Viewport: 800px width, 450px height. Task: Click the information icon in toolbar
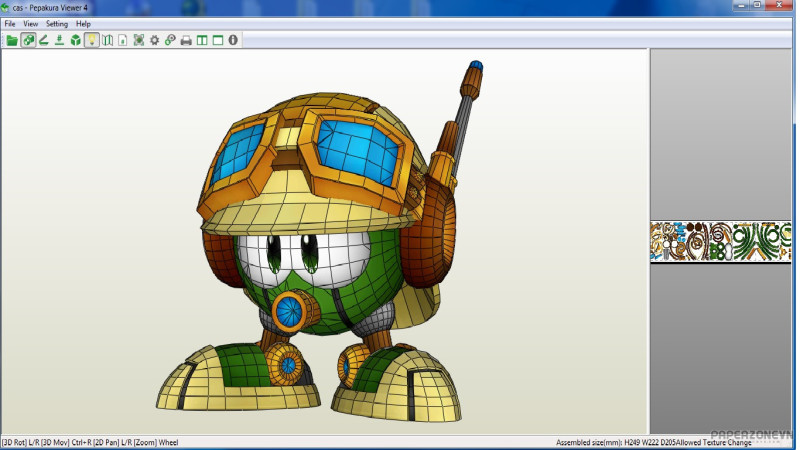pos(233,40)
